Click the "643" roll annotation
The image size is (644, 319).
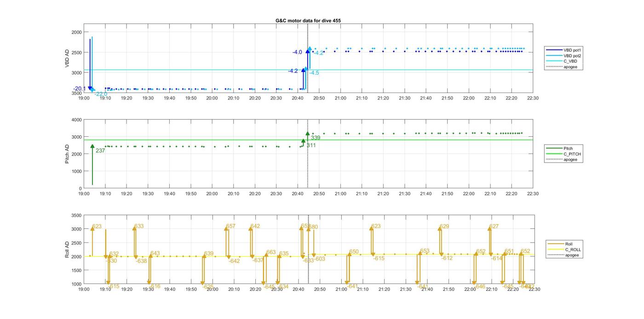155,253
